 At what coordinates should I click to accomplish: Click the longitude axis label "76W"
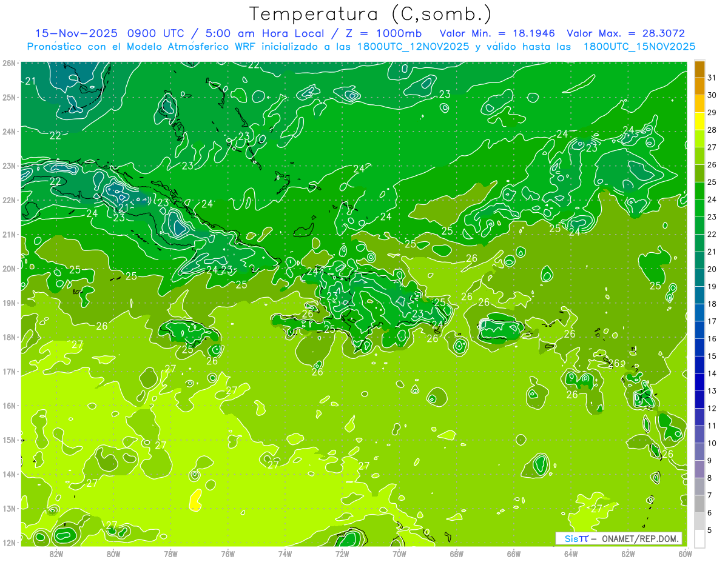coord(228,554)
